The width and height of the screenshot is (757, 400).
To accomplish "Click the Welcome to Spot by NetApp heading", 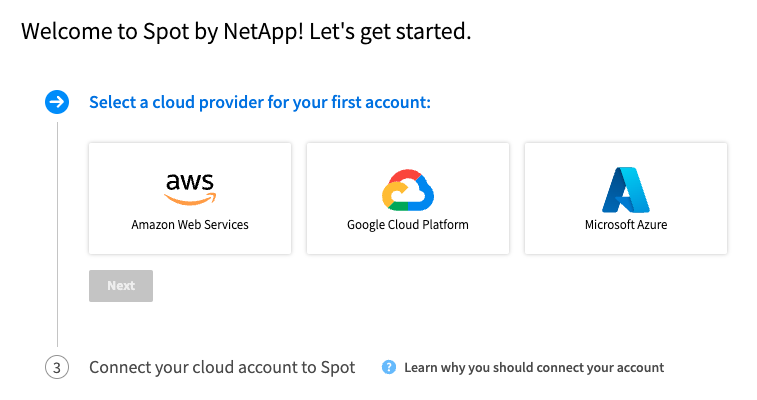I will [246, 32].
